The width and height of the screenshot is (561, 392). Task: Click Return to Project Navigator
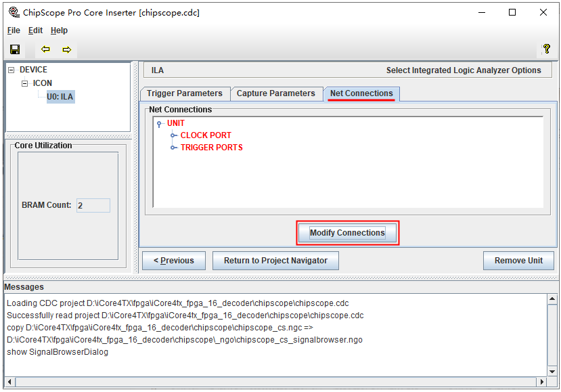275,261
